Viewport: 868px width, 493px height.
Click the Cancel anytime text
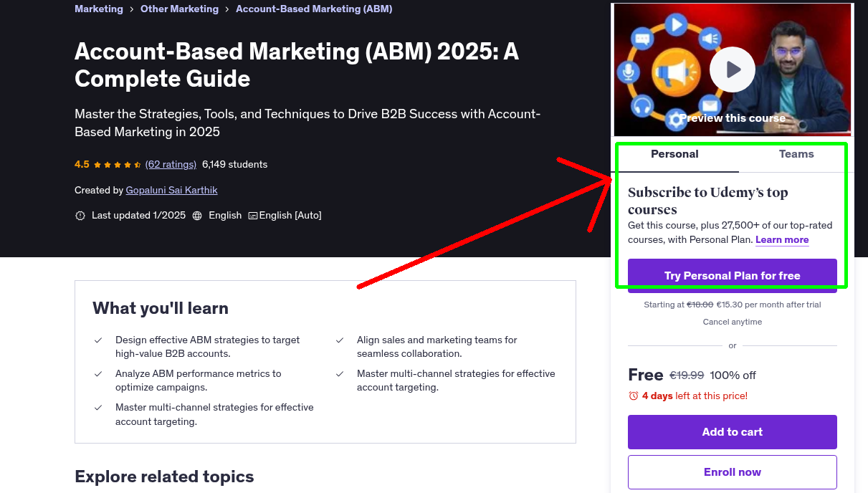pos(732,322)
